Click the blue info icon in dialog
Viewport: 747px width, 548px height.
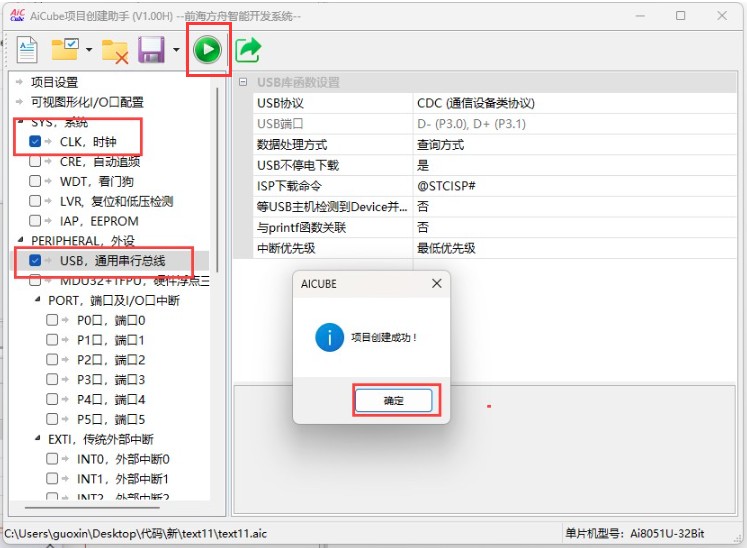pos(329,337)
